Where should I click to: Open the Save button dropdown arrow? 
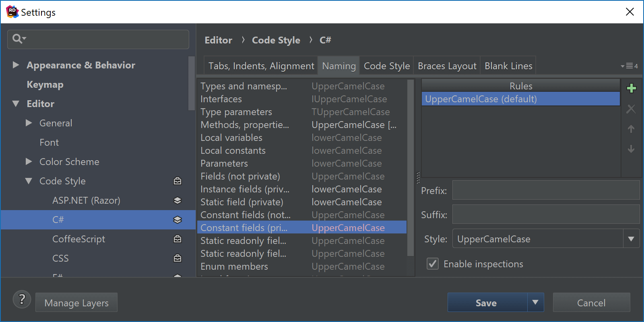click(x=535, y=302)
